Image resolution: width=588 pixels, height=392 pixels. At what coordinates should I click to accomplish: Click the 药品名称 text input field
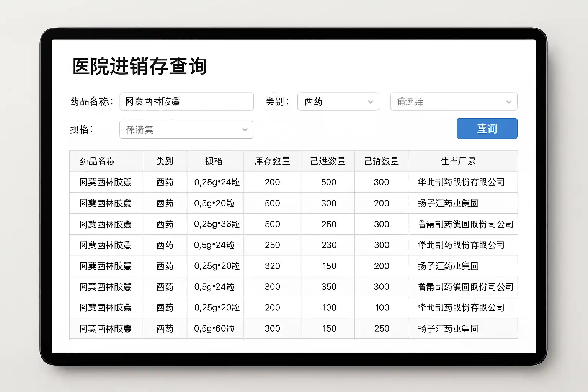(x=186, y=101)
